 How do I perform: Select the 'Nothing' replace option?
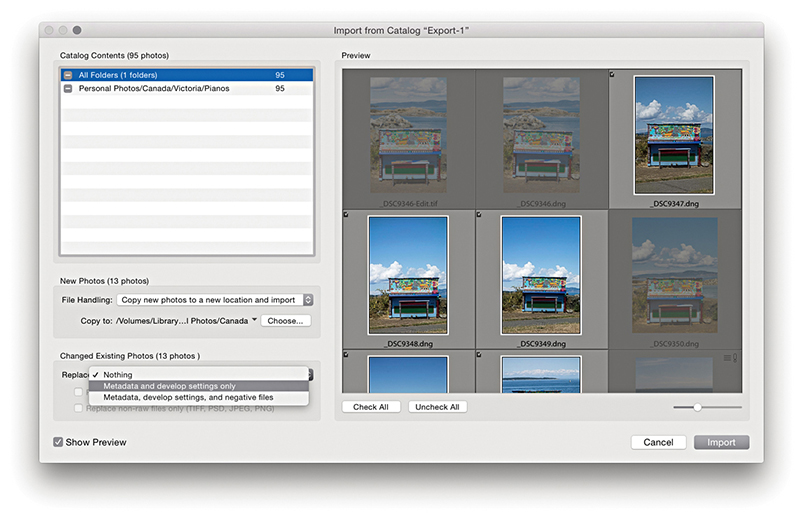coord(118,375)
